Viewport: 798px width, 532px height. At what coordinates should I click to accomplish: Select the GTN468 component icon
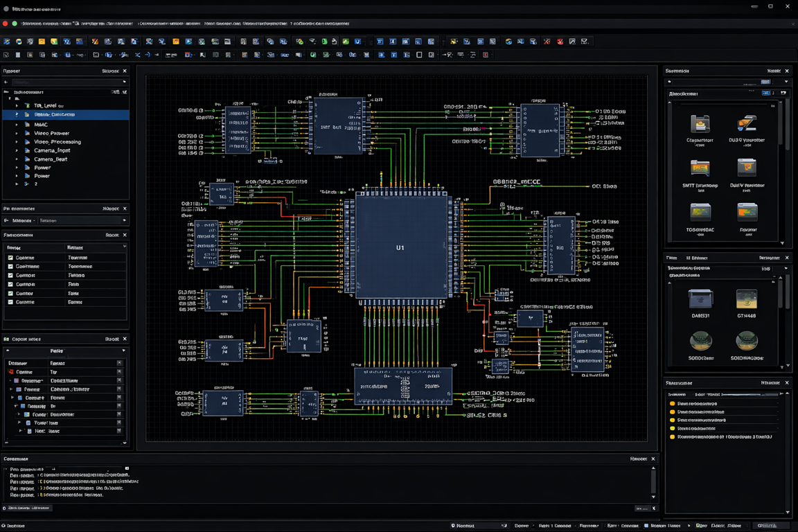coord(746,299)
